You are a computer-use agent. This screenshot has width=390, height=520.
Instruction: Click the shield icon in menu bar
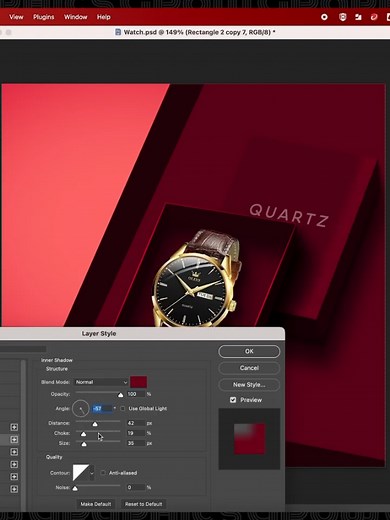point(342,17)
